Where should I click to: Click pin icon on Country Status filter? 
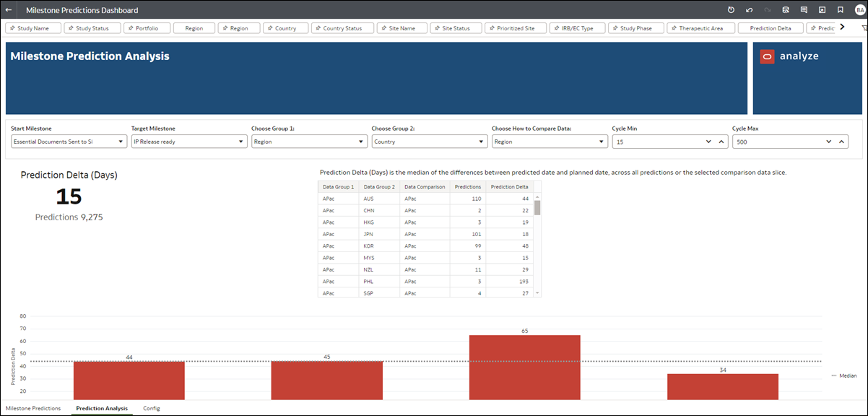[x=318, y=28]
